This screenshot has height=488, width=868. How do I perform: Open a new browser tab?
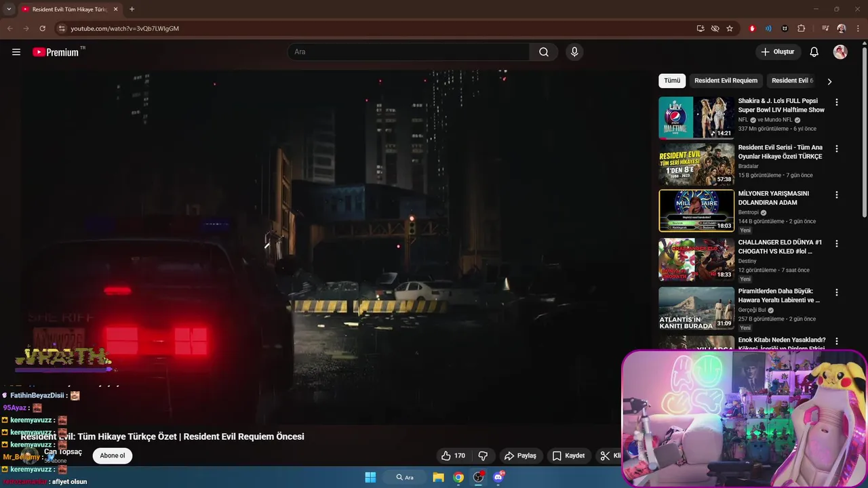click(132, 9)
